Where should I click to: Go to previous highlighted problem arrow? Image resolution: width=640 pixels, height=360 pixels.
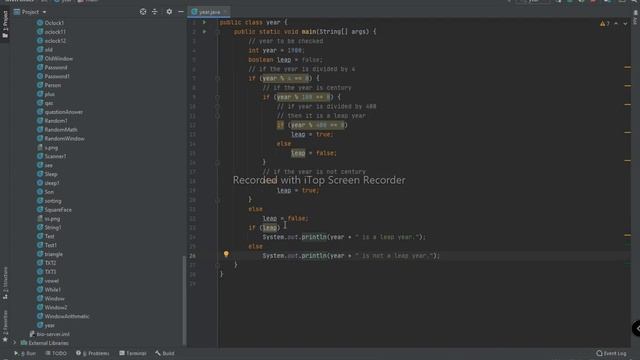616,24
